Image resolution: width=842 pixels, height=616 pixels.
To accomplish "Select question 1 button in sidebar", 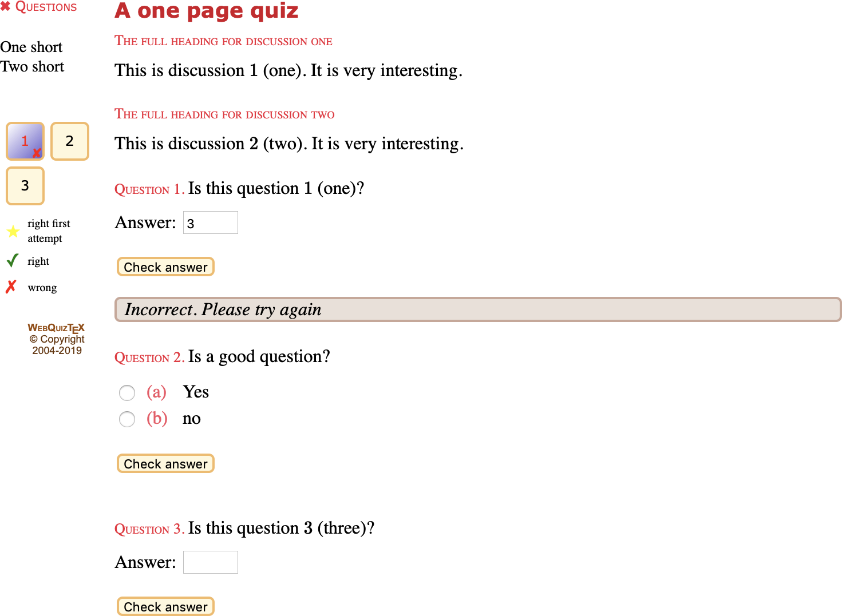I will 25,141.
